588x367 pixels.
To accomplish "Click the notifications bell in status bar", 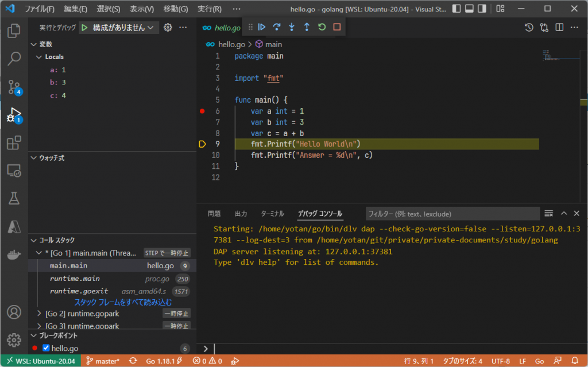I will [x=574, y=361].
